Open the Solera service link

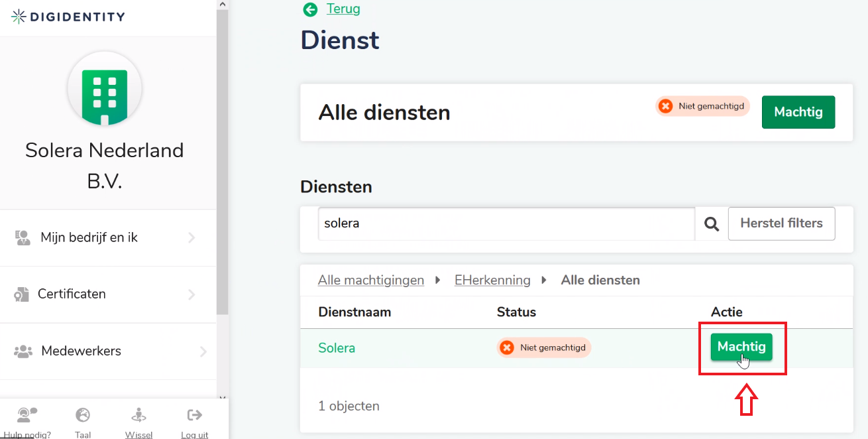click(337, 347)
